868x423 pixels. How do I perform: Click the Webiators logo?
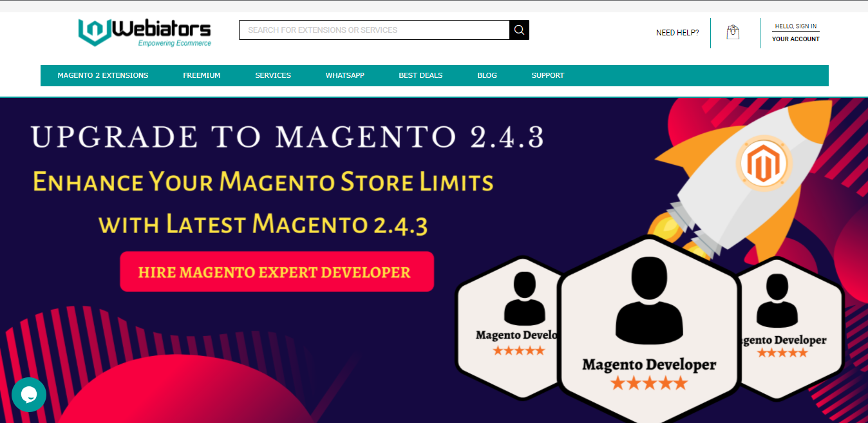[145, 32]
